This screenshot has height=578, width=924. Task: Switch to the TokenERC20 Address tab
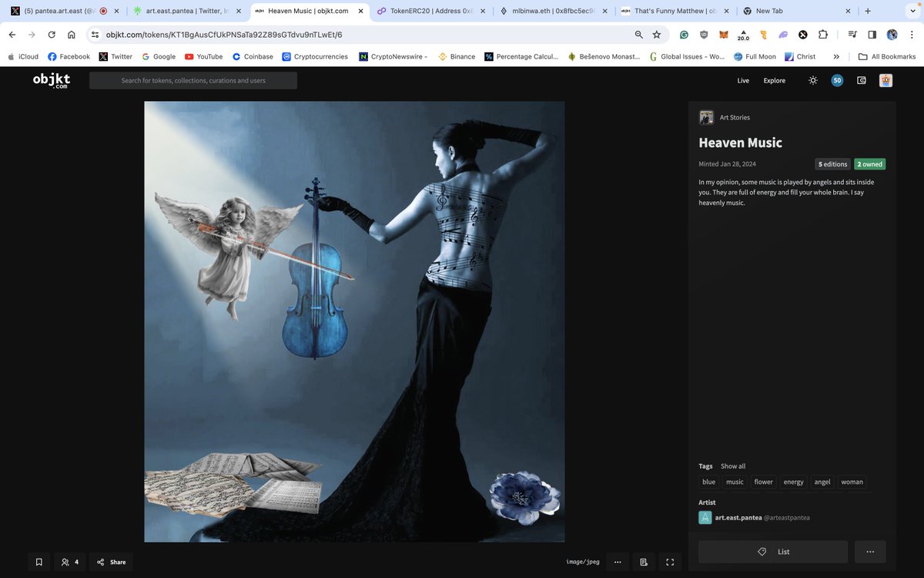432,12
